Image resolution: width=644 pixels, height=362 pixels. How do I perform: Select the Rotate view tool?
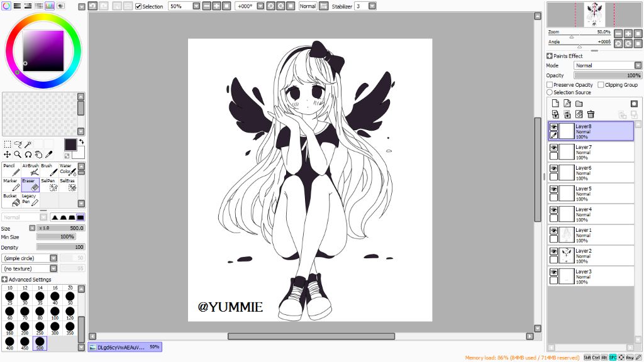(28, 155)
